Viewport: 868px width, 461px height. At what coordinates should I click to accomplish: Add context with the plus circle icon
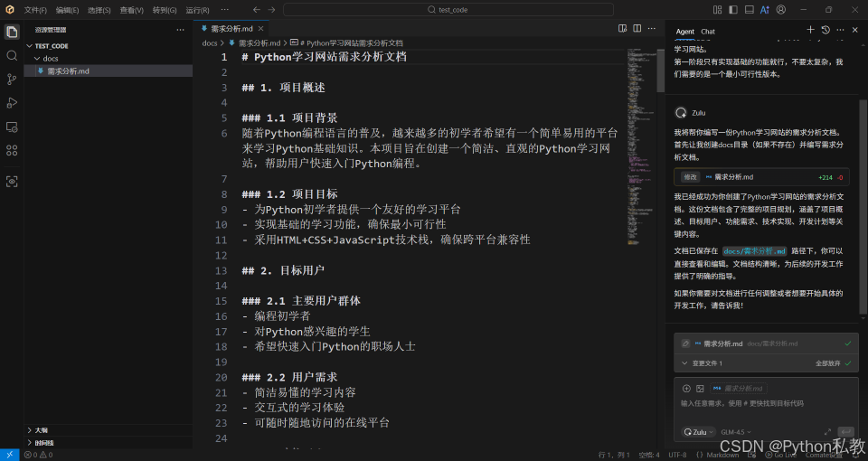pos(686,389)
